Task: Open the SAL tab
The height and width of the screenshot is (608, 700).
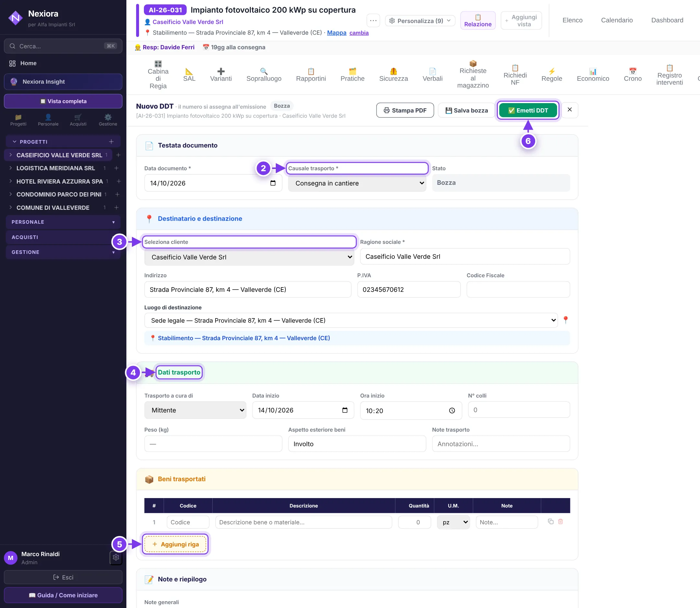Action: click(x=189, y=75)
